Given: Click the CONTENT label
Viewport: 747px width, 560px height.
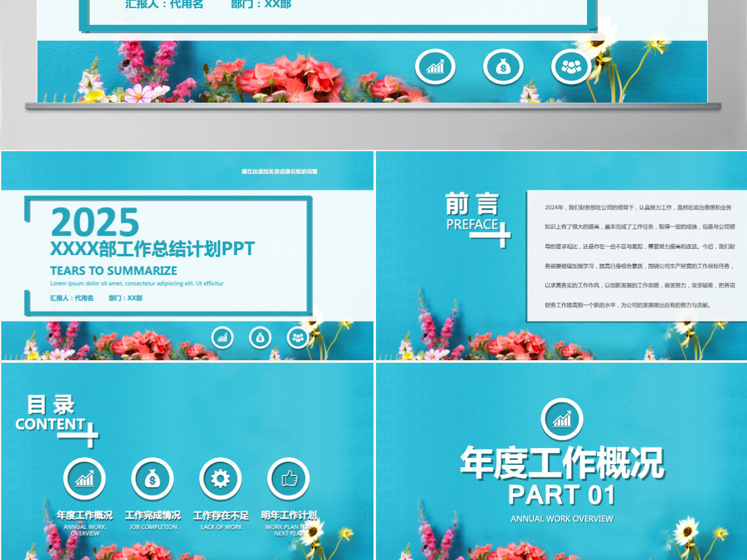Looking at the screenshot, I should tap(50, 425).
